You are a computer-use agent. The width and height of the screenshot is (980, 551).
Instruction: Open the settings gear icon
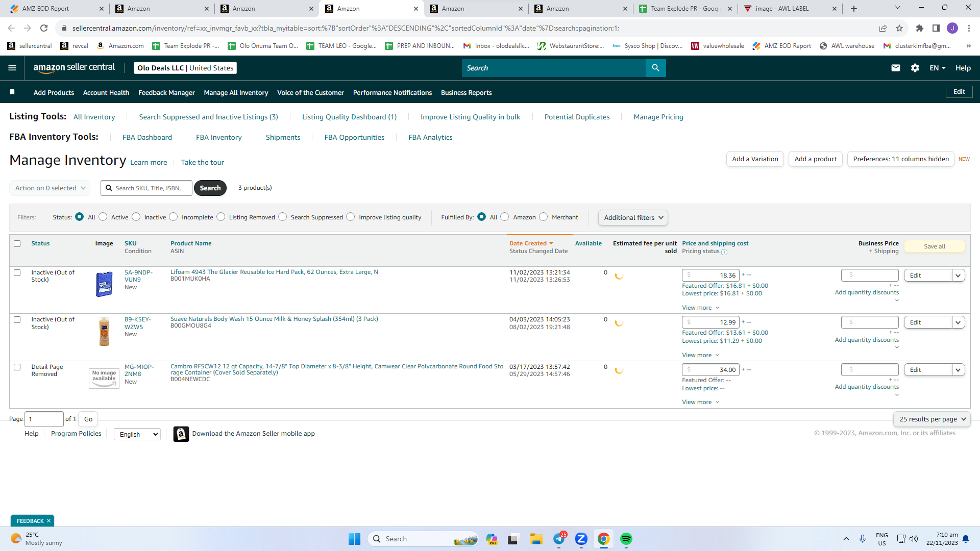coord(915,68)
